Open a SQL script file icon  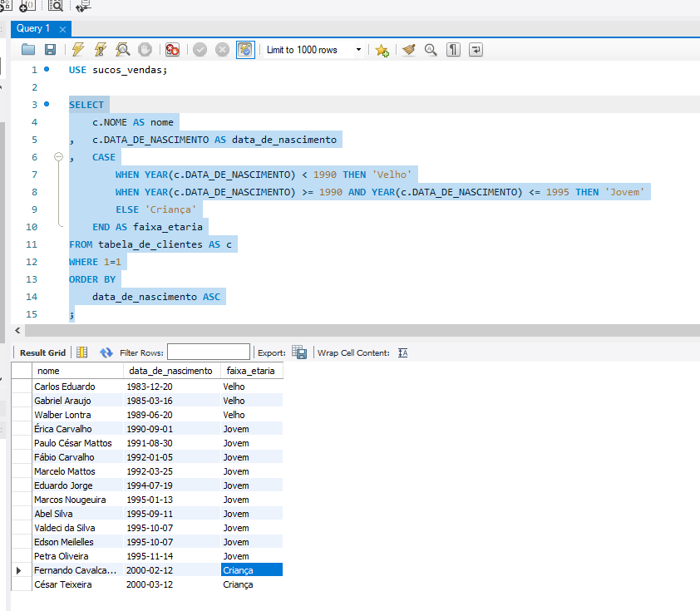[x=28, y=50]
